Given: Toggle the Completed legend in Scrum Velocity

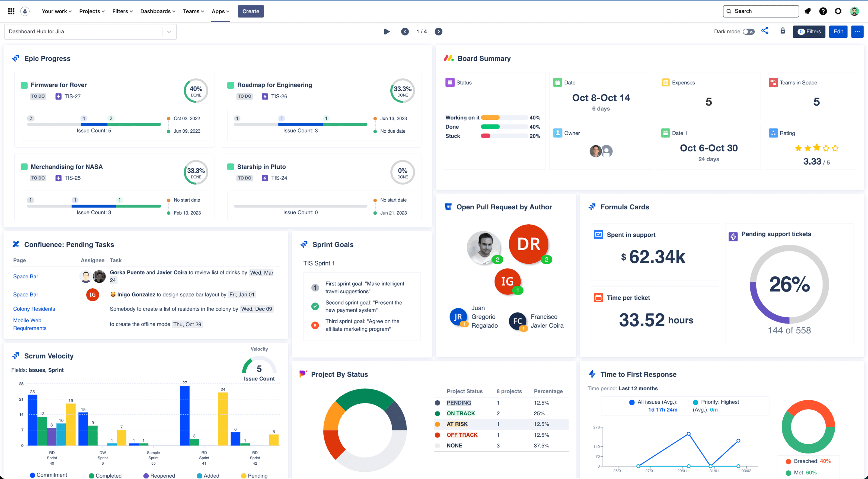Looking at the screenshot, I should (105, 475).
